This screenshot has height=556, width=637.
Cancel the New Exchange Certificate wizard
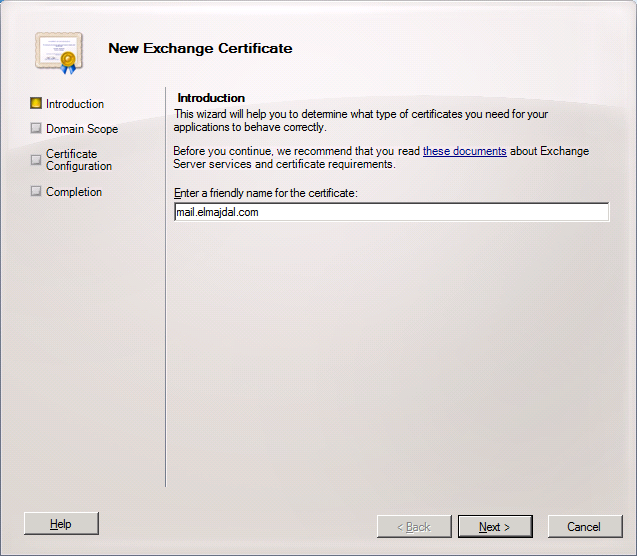(583, 526)
